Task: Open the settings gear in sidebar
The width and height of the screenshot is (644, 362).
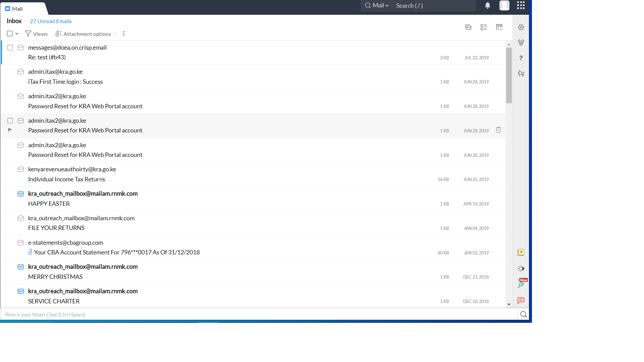Action: point(521,27)
